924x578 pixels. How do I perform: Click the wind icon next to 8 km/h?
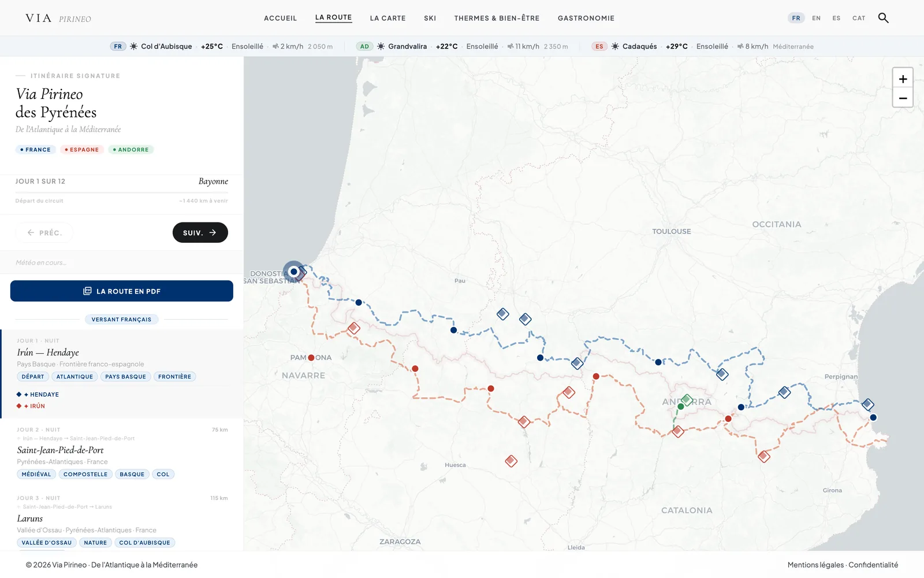click(740, 46)
